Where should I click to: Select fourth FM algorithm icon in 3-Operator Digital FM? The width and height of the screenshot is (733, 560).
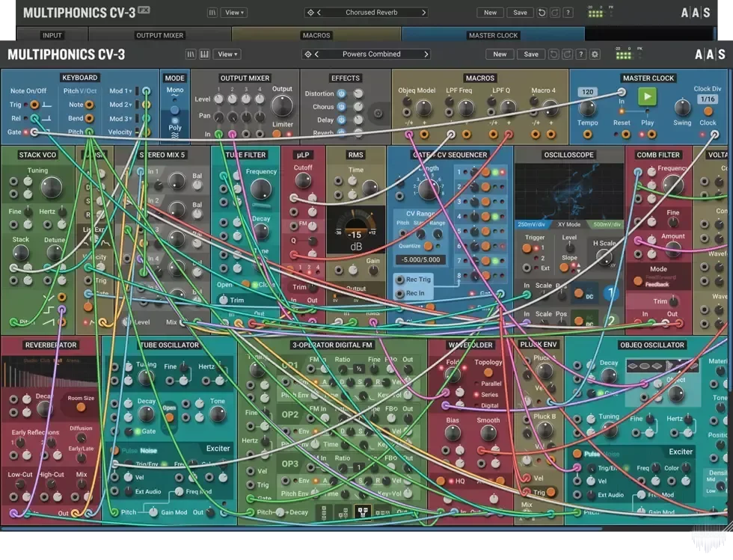[x=382, y=512]
